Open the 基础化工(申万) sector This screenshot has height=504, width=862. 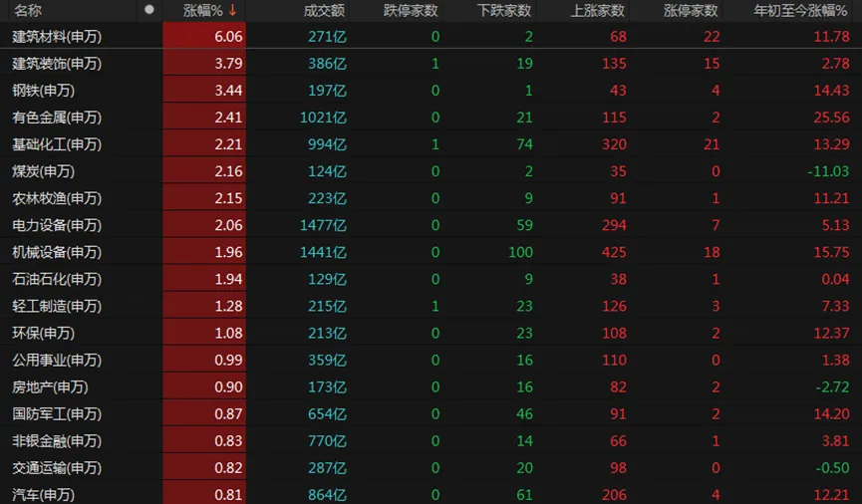pos(57,144)
